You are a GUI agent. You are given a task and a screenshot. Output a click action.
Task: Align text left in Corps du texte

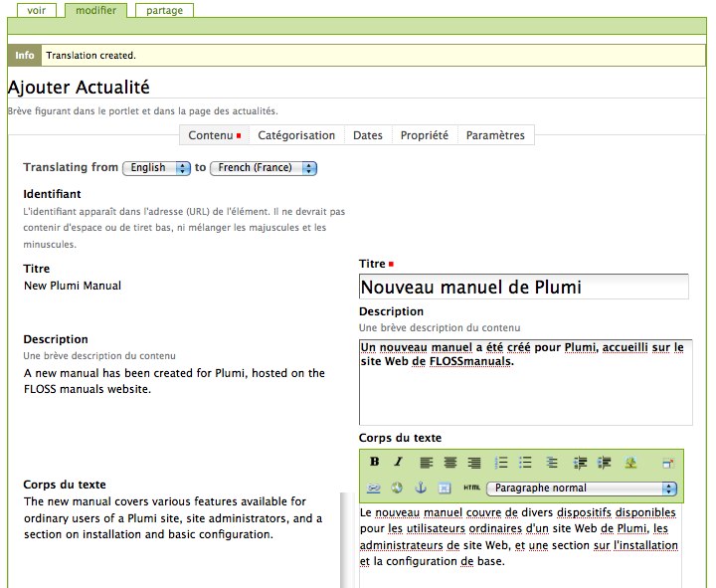coord(427,463)
